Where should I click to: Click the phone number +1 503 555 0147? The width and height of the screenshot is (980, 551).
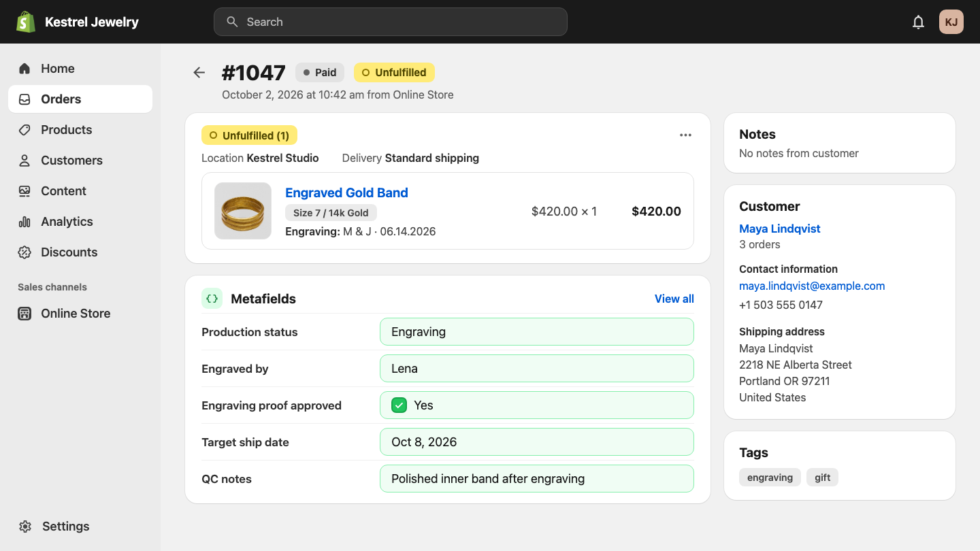click(781, 305)
